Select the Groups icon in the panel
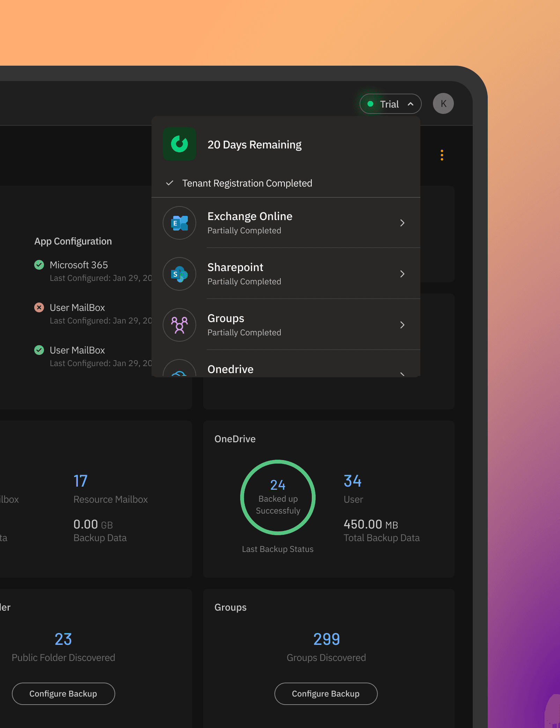 click(x=179, y=325)
